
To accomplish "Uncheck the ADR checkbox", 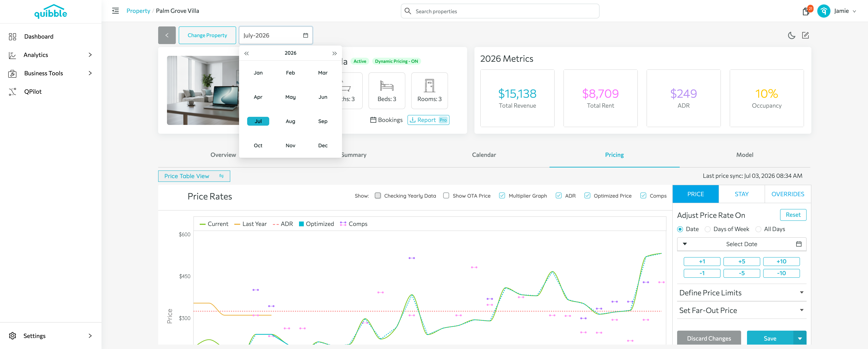I will point(559,196).
